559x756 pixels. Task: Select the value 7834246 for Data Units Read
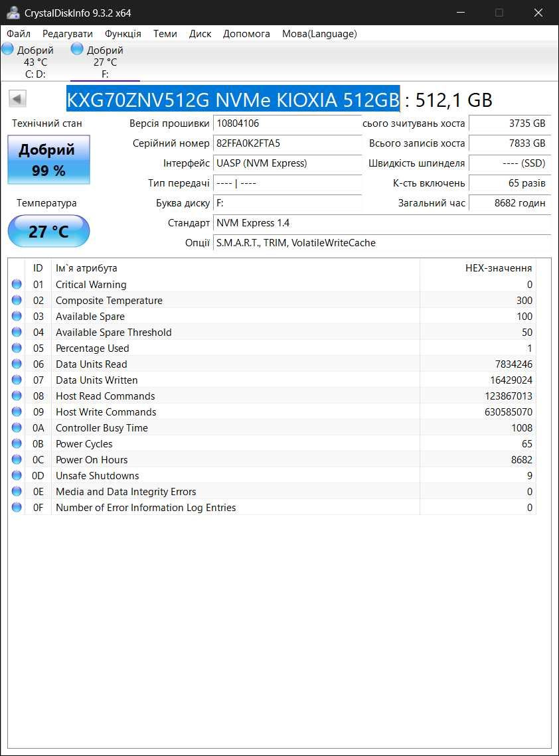point(514,364)
